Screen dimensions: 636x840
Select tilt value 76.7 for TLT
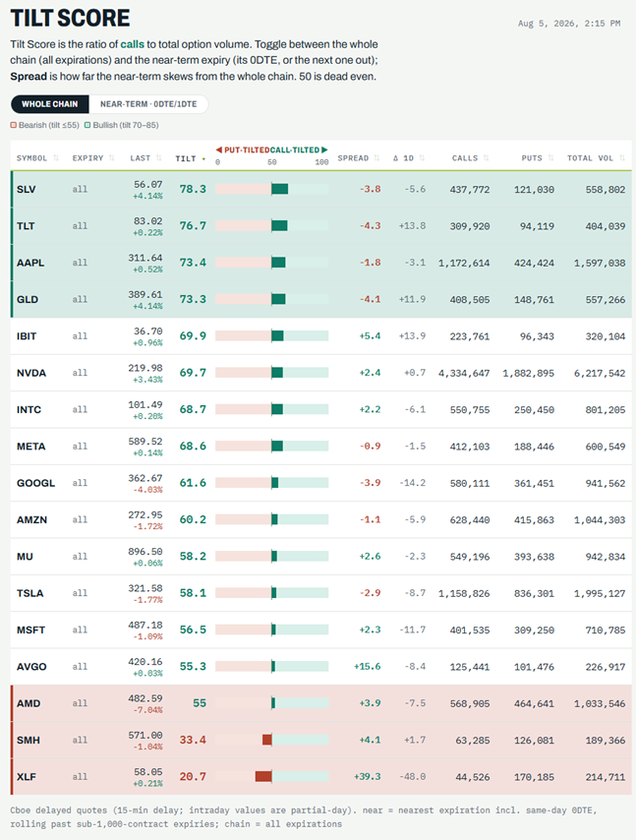click(193, 225)
